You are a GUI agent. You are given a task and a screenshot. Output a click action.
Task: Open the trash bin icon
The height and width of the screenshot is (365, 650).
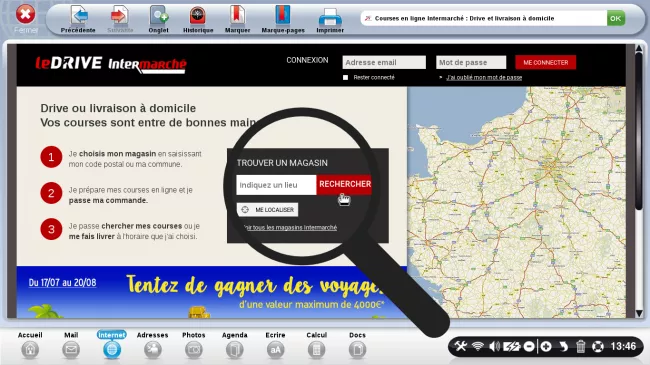tap(581, 346)
